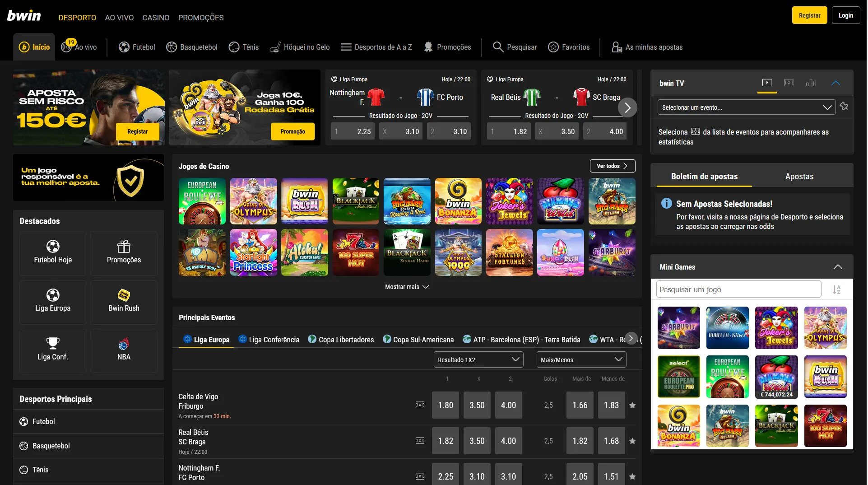Show the bwin TV statistics bar-chart view
This screenshot has height=485, width=868.
pyautogui.click(x=811, y=83)
